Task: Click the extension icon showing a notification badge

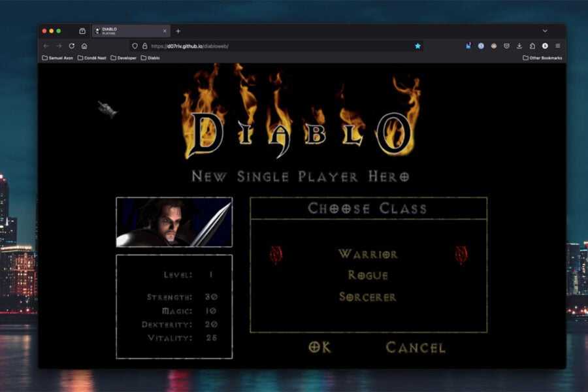Action: click(468, 46)
